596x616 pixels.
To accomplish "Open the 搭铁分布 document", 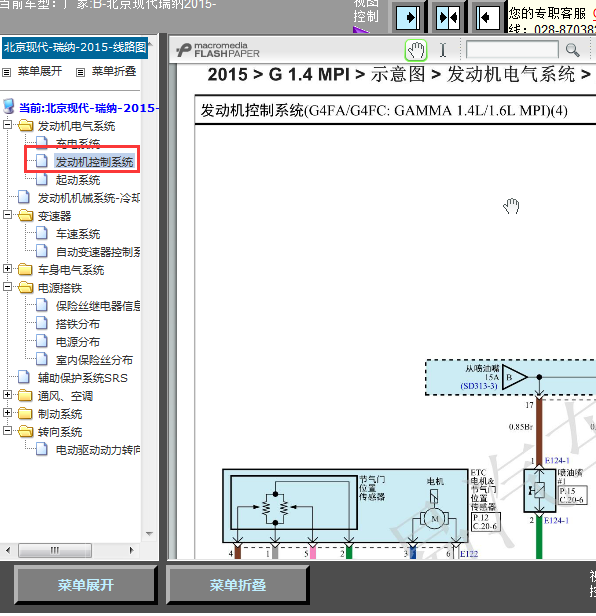I will (x=78, y=324).
